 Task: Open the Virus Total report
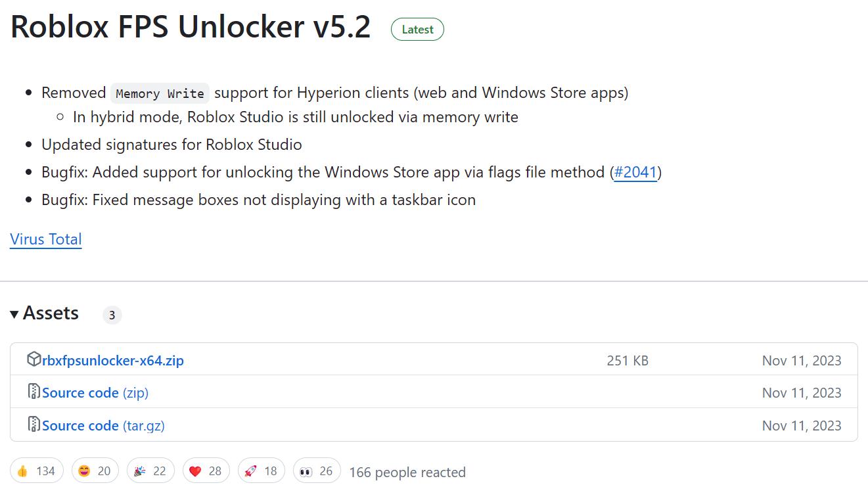point(45,239)
